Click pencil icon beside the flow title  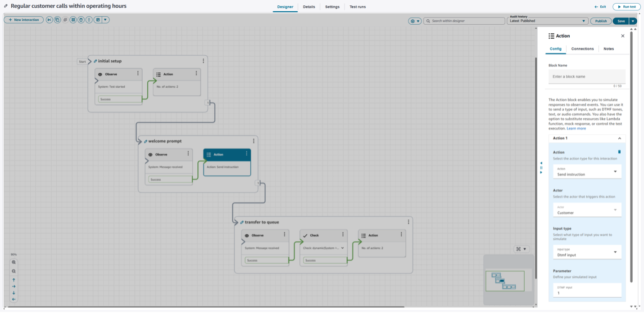click(6, 6)
